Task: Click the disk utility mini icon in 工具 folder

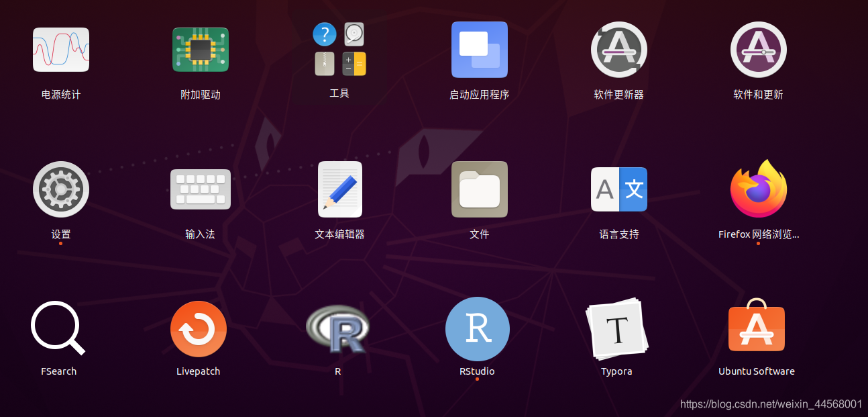Action: [354, 34]
